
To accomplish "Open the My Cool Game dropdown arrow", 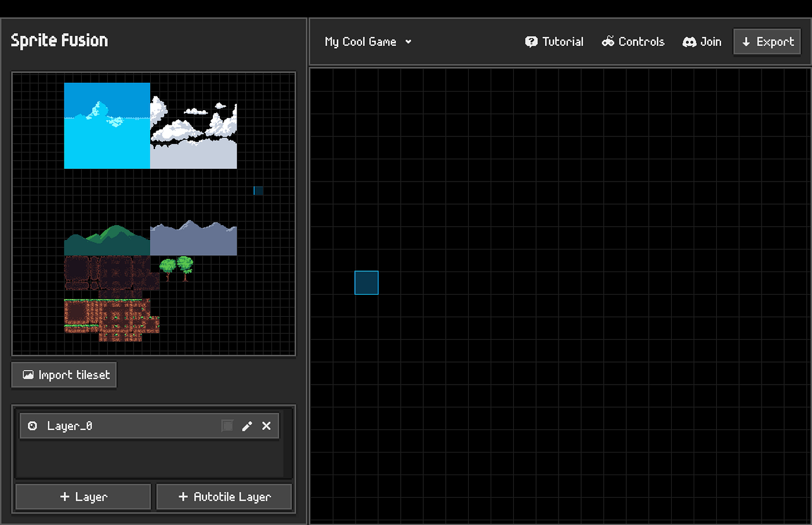I will pos(408,42).
